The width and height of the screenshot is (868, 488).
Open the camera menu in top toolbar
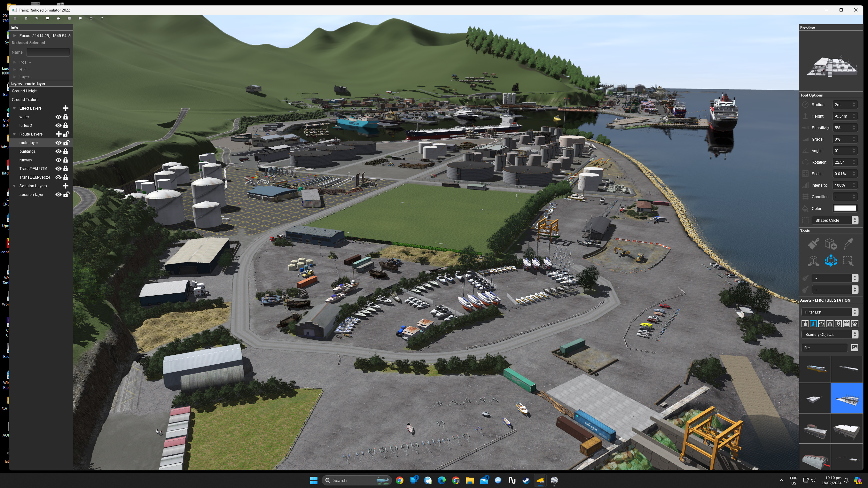(x=59, y=18)
